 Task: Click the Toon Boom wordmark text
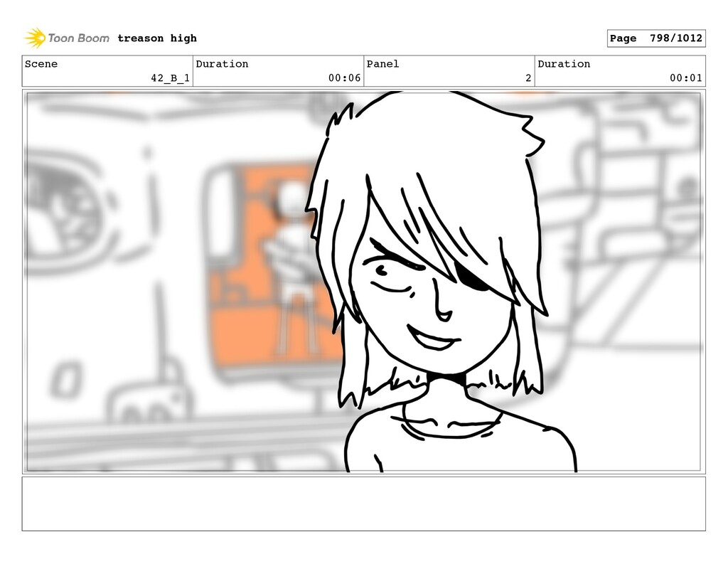[78, 38]
